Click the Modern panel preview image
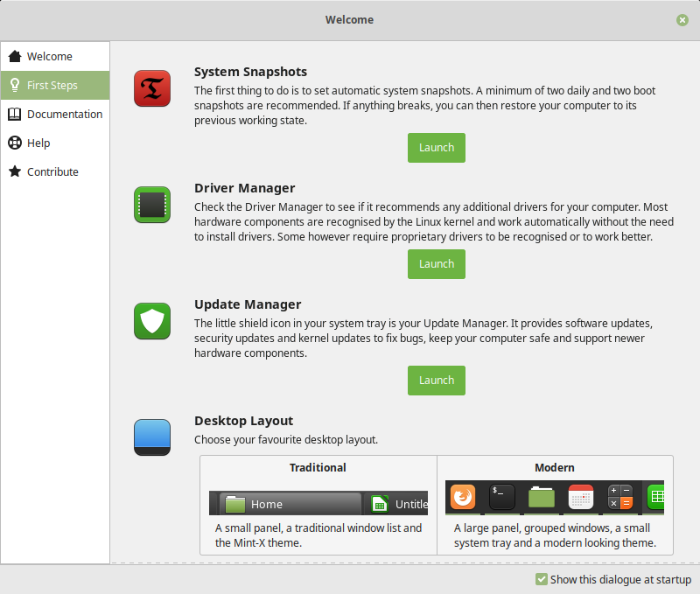The width and height of the screenshot is (700, 594). [555, 498]
